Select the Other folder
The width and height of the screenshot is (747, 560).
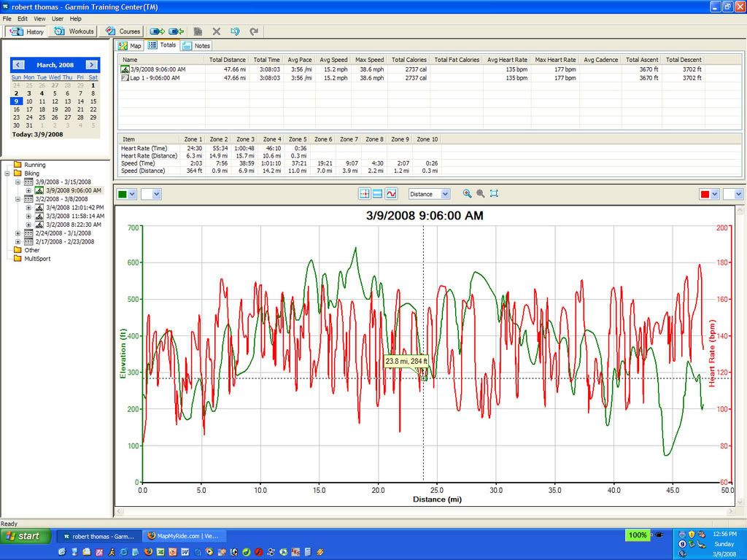[x=32, y=251]
